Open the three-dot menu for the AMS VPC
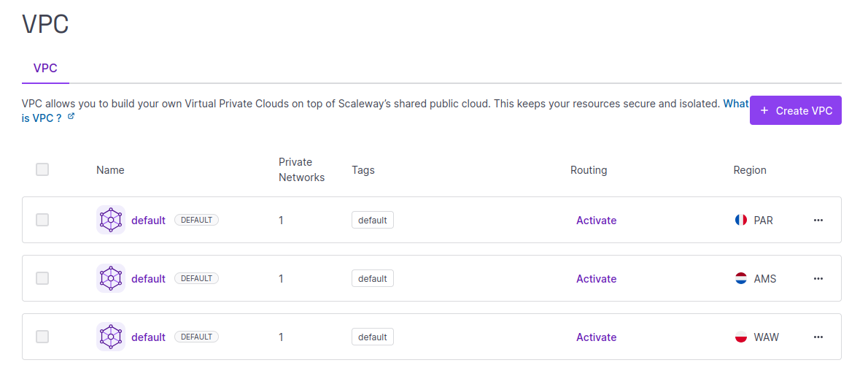Screen dimensions: 868x379 point(818,278)
